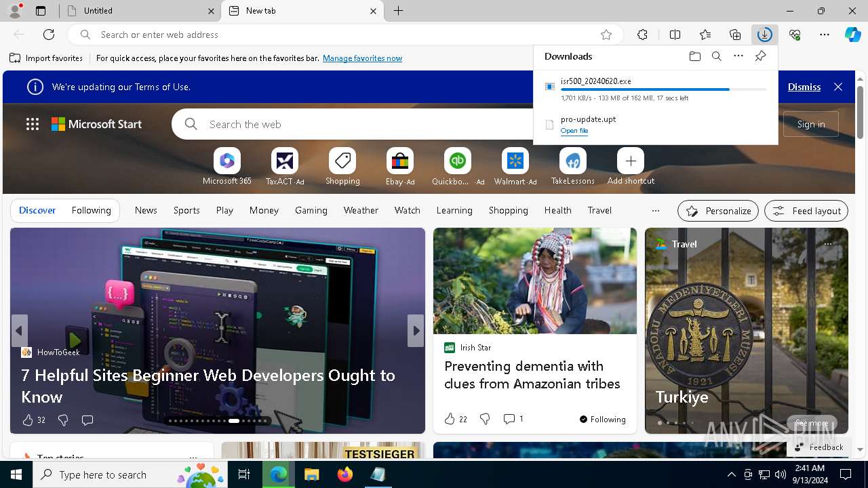
Task: Open Walmart shortcut
Action: 515,166
